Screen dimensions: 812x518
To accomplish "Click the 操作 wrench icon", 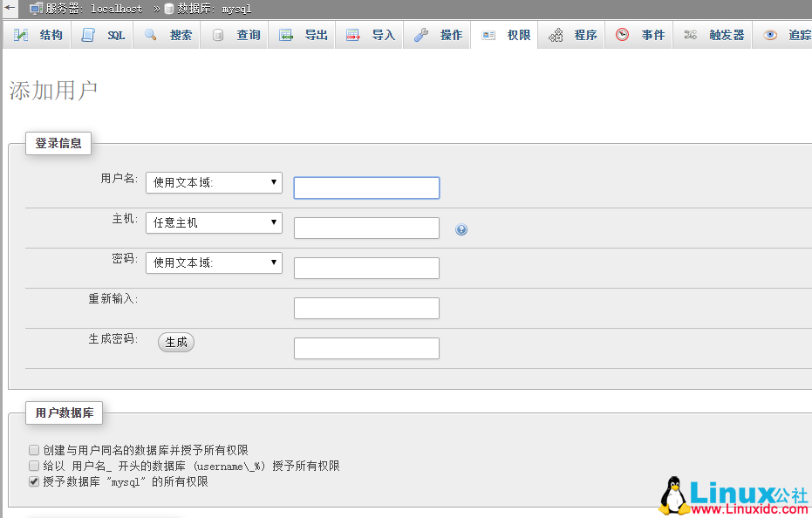I will coord(421,36).
